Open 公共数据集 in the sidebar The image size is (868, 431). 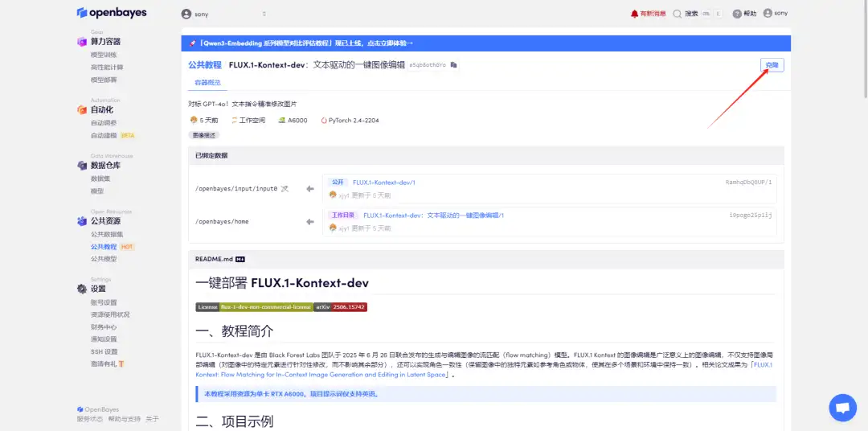(x=107, y=234)
